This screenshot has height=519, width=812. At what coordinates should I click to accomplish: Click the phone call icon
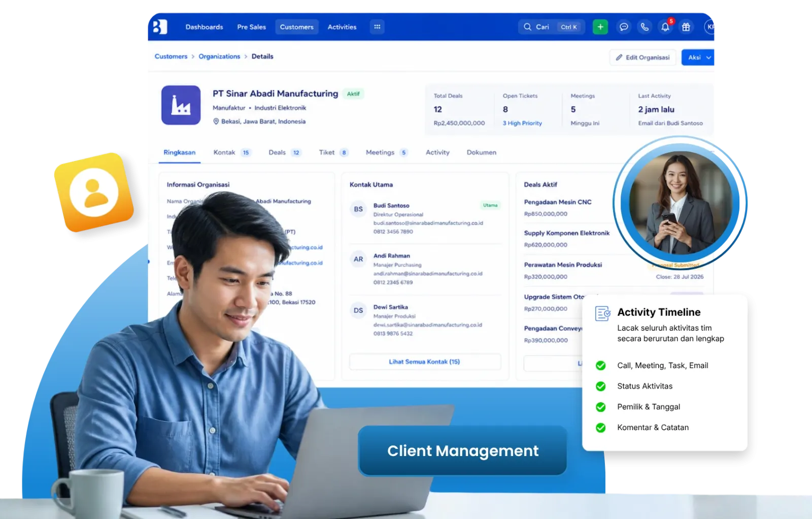tap(645, 27)
